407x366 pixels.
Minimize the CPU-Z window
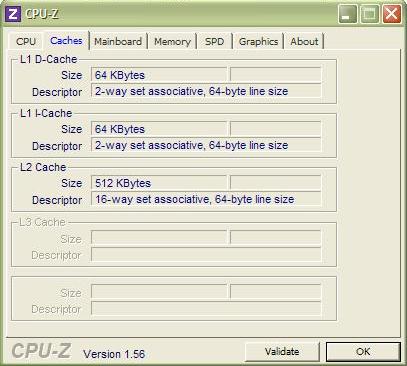(347, 14)
